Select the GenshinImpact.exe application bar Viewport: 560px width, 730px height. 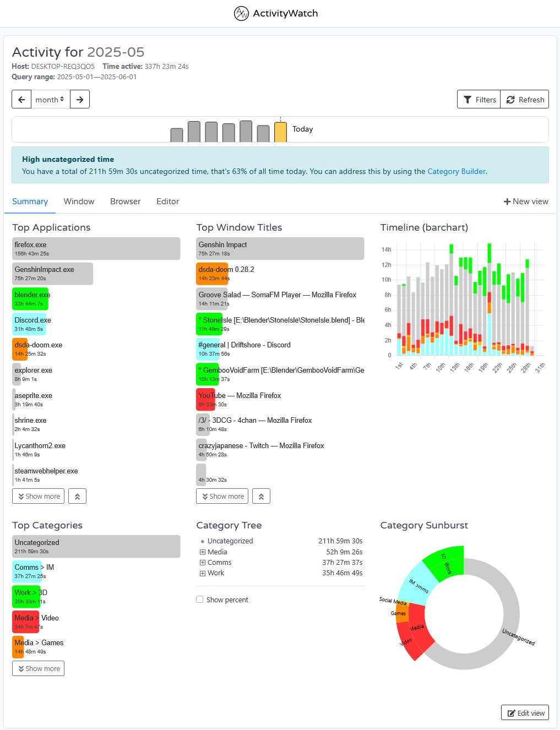click(52, 274)
